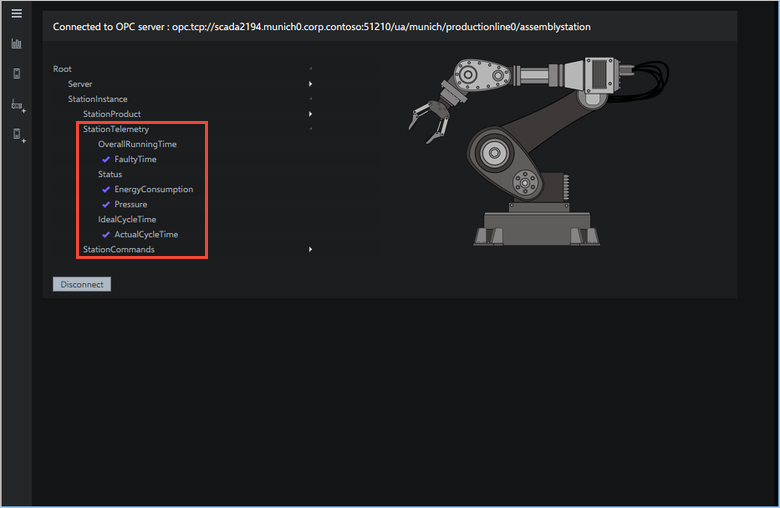Viewport: 780px width, 508px height.
Task: Toggle the FaultyTime checkmark
Action: [105, 159]
